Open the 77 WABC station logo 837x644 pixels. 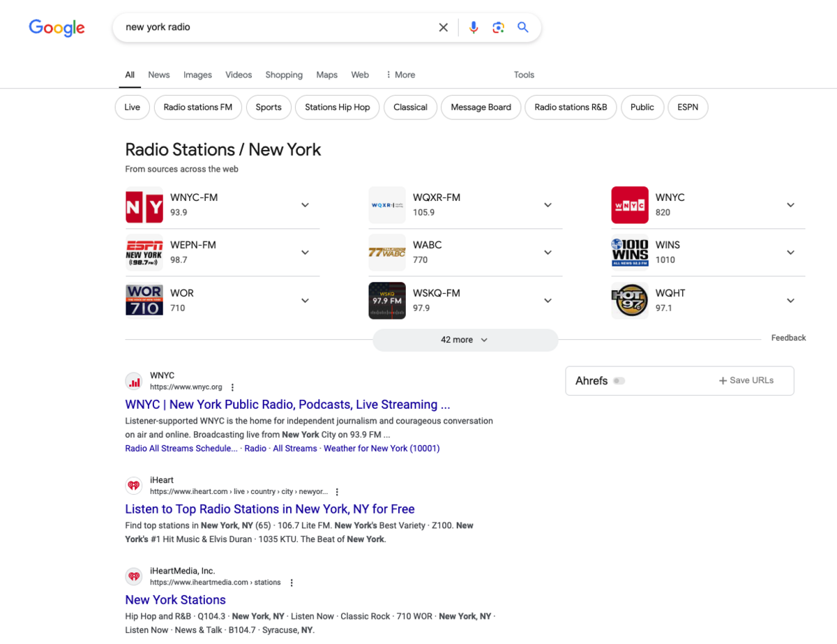pos(387,253)
